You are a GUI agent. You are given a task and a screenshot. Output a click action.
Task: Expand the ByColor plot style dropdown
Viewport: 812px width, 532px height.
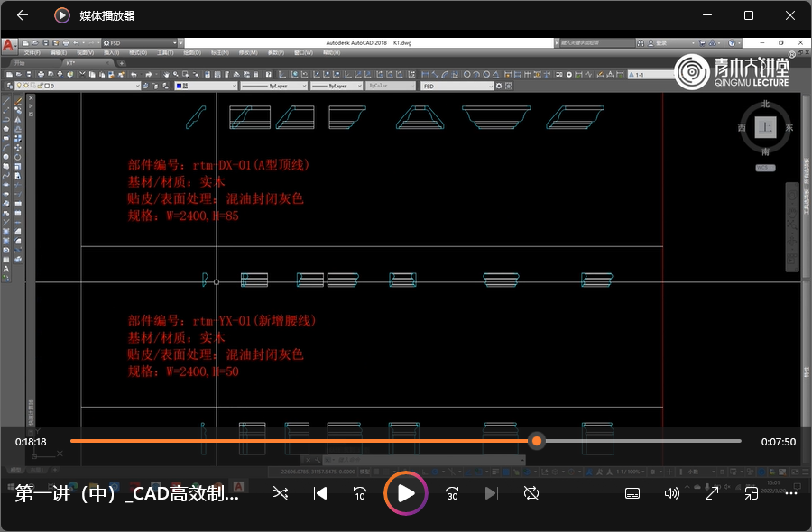pyautogui.click(x=412, y=86)
